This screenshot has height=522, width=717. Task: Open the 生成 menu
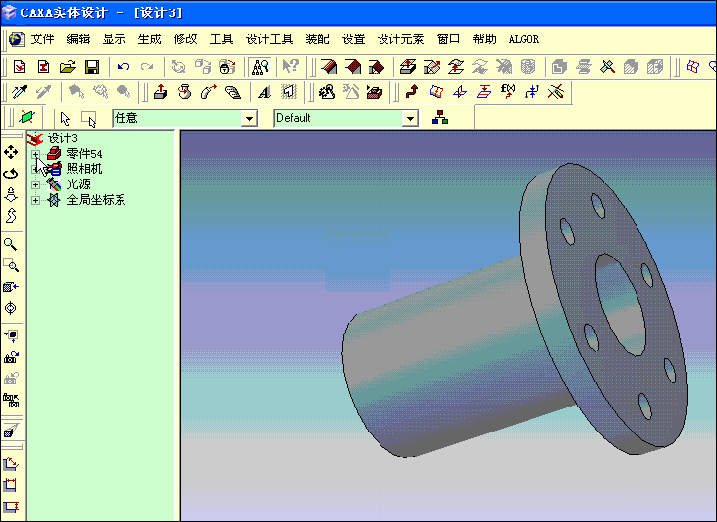pyautogui.click(x=150, y=39)
